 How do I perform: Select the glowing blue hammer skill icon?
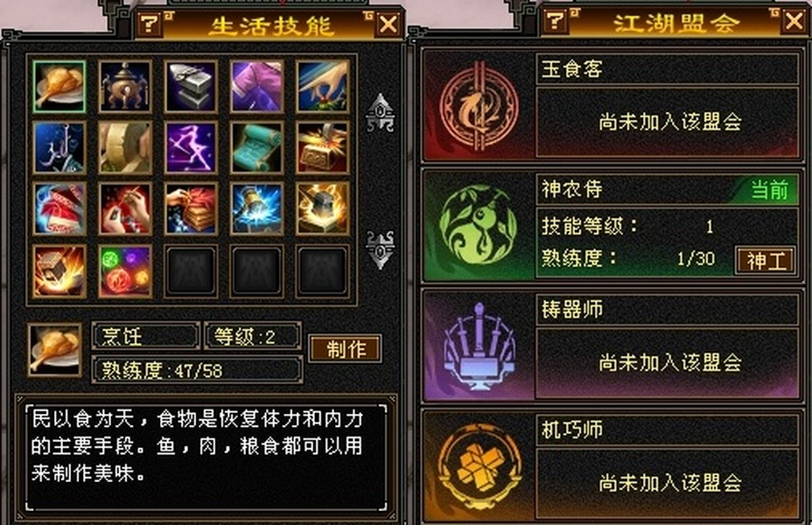(x=256, y=208)
